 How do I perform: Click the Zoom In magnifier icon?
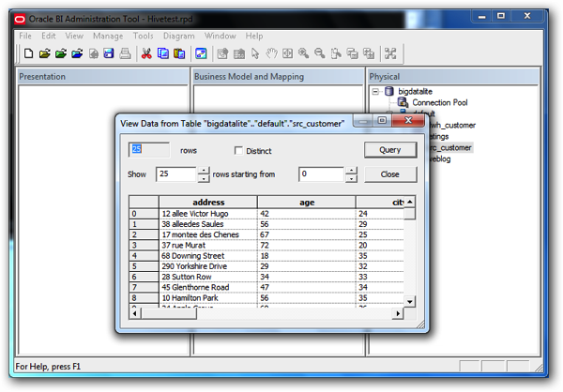(303, 53)
